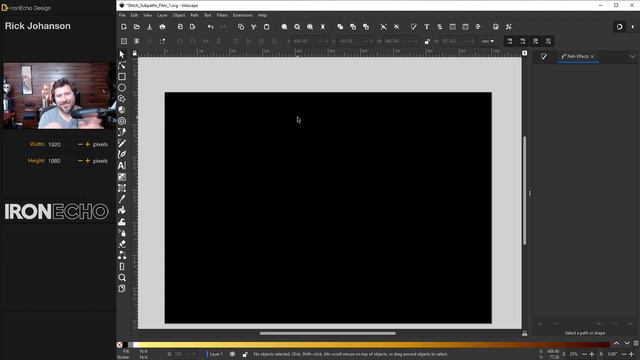This screenshot has height=360, width=640.
Task: Toggle the snapping control icon
Action: (x=620, y=27)
